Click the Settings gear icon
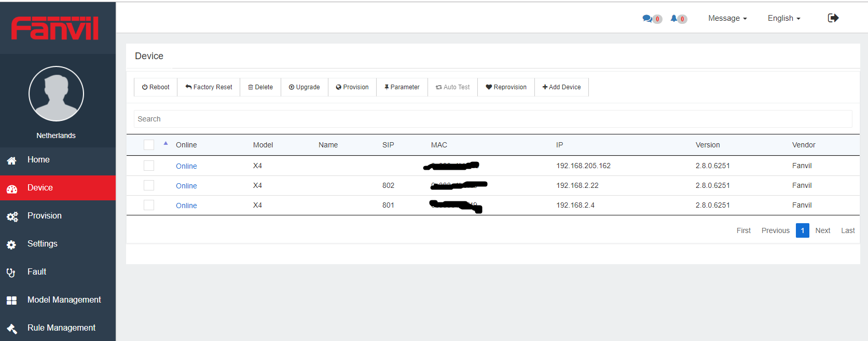The image size is (868, 341). point(11,244)
